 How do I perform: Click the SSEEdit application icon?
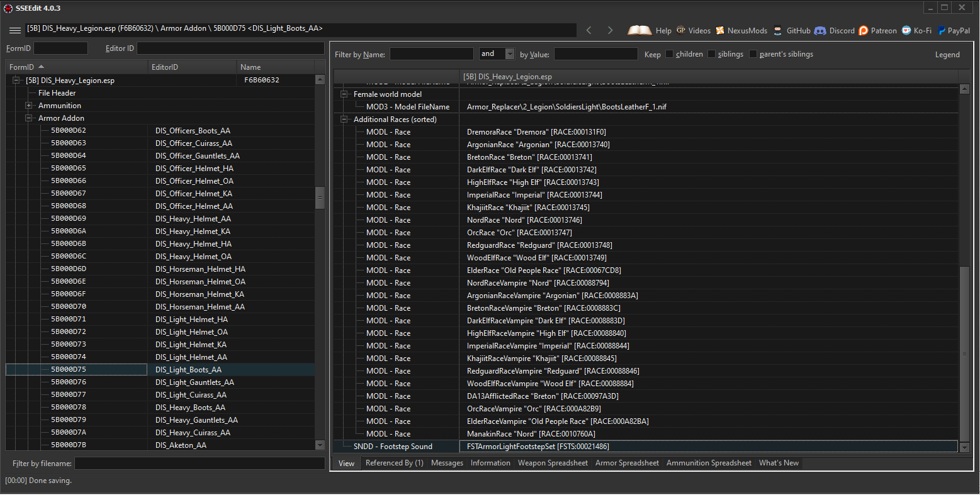8,8
